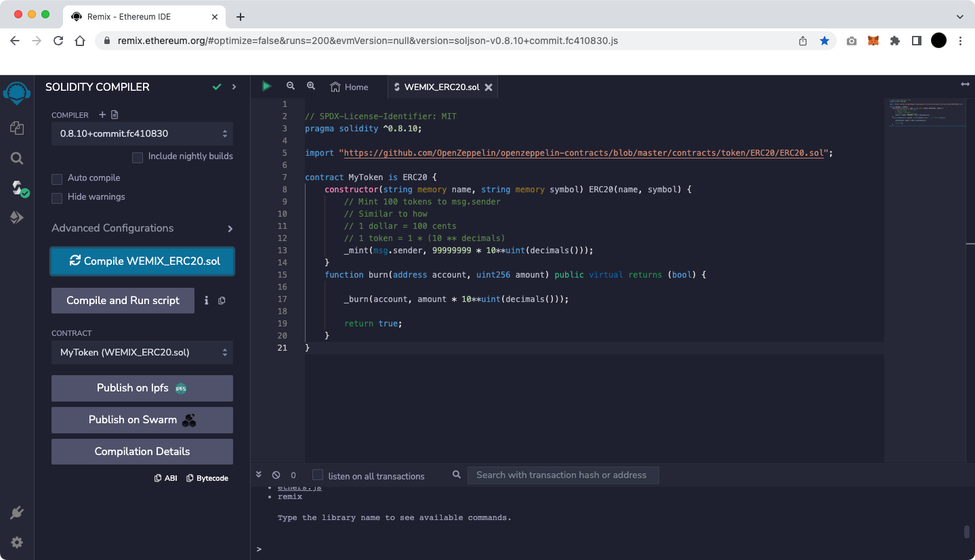Clear the terminal console icon
The image size is (975, 560).
tap(276, 475)
